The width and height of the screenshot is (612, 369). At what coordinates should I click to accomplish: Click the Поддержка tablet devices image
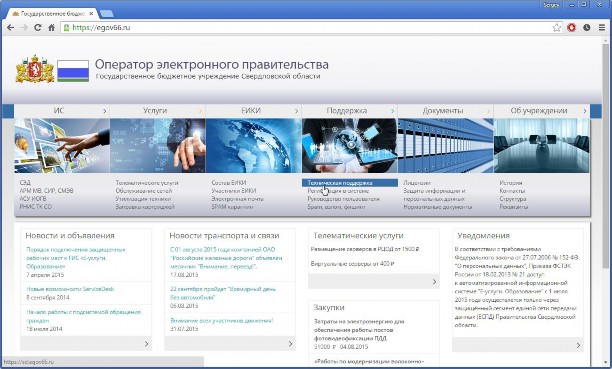(350, 146)
